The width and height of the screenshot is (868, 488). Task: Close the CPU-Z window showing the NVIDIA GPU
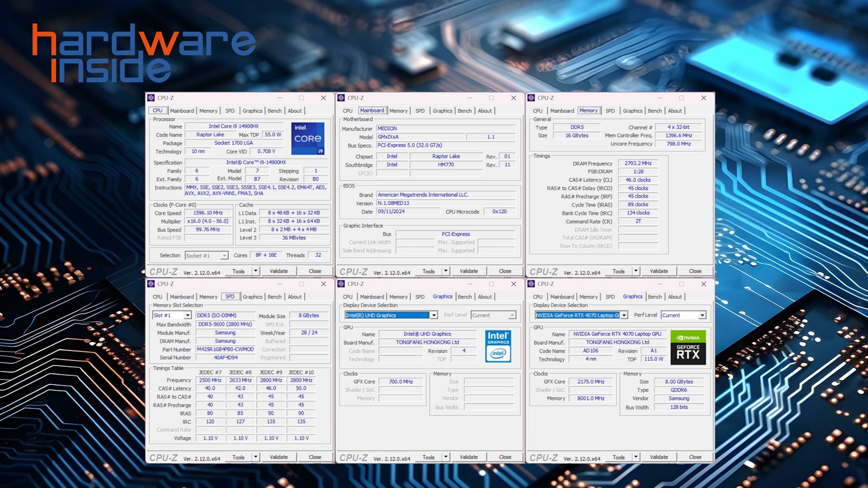tap(703, 284)
